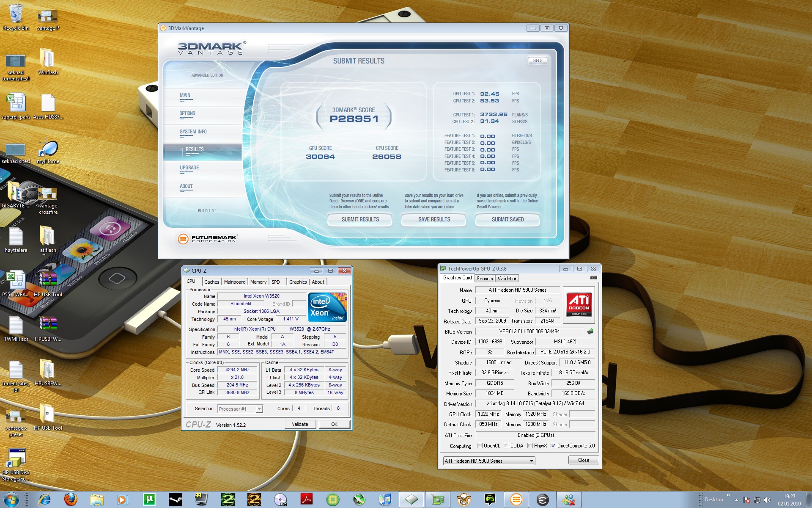Viewport: 812px width, 508px height.
Task: Open the 'vantage crossfire' desktop icon
Action: pos(48,200)
